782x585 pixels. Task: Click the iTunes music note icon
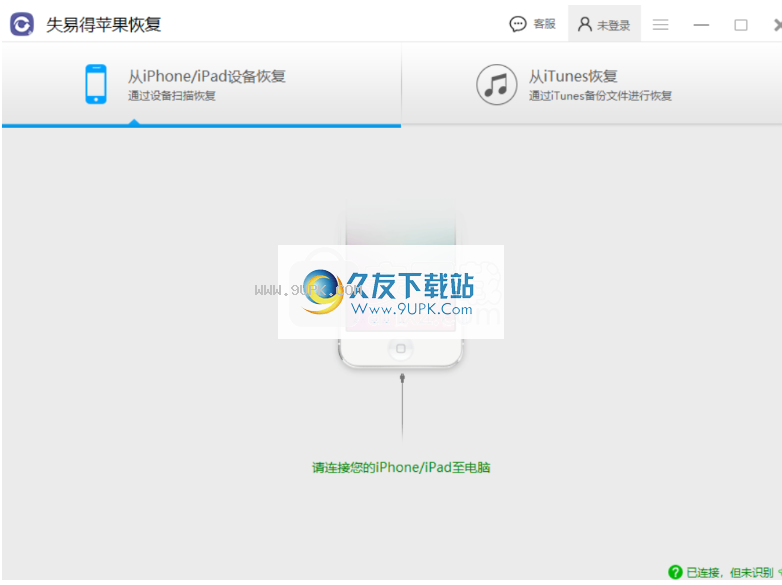coord(496,84)
